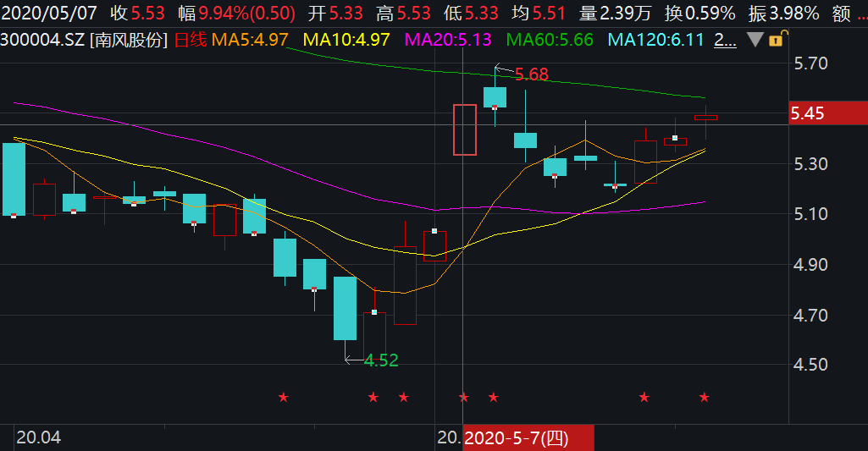Click the high price 高5.53
868x451 pixels.
pyautogui.click(x=403, y=13)
